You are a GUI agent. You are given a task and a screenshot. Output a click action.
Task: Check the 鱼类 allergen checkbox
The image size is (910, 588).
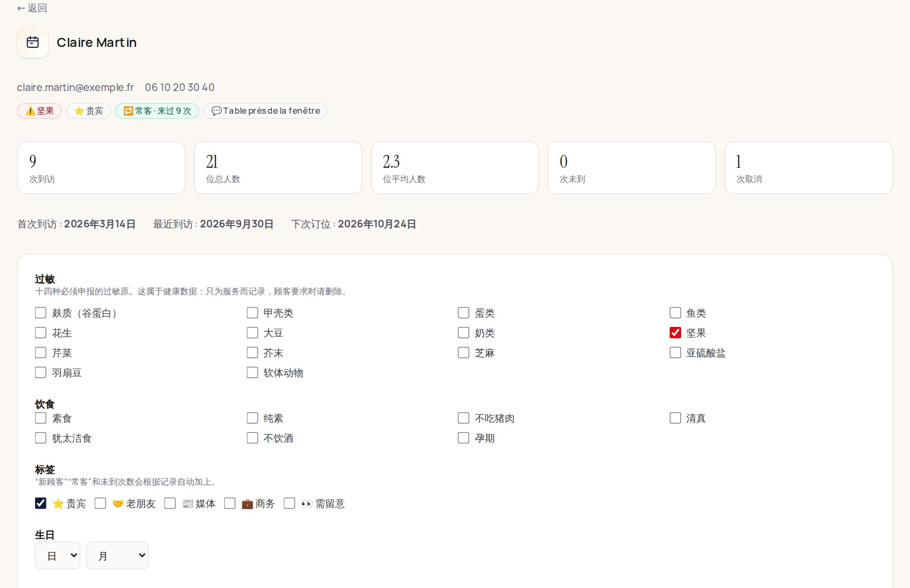coord(675,313)
